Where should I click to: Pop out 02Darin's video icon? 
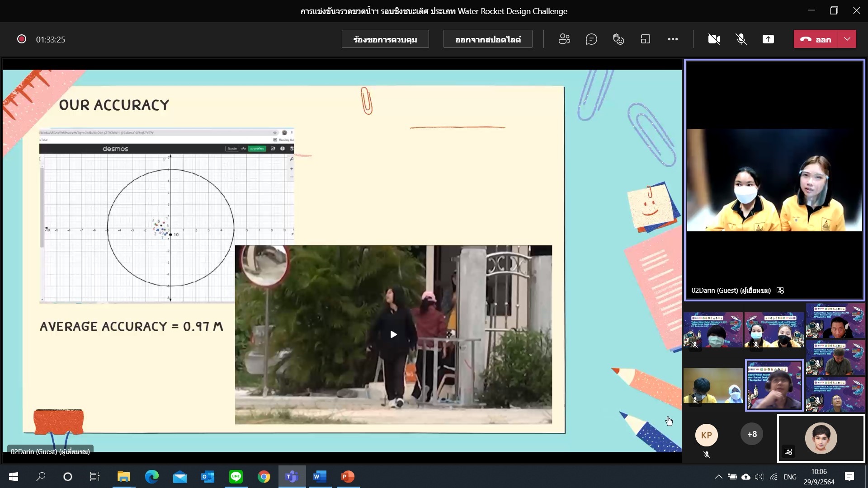click(780, 291)
